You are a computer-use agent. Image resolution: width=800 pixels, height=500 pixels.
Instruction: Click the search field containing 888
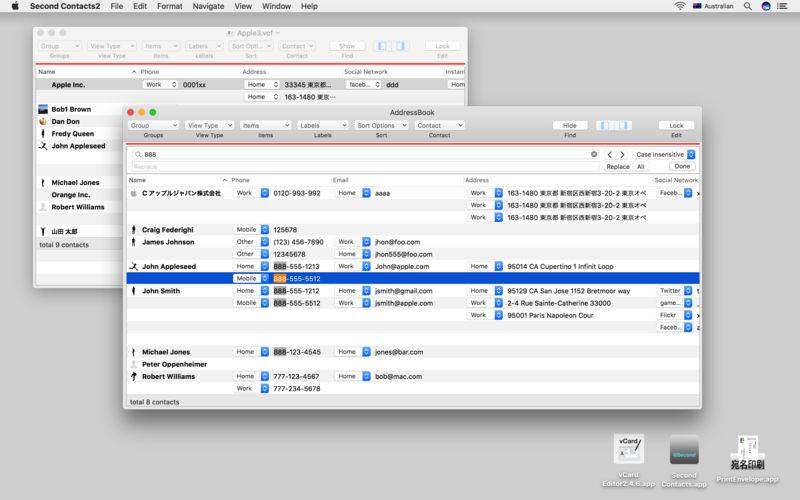click(365, 154)
